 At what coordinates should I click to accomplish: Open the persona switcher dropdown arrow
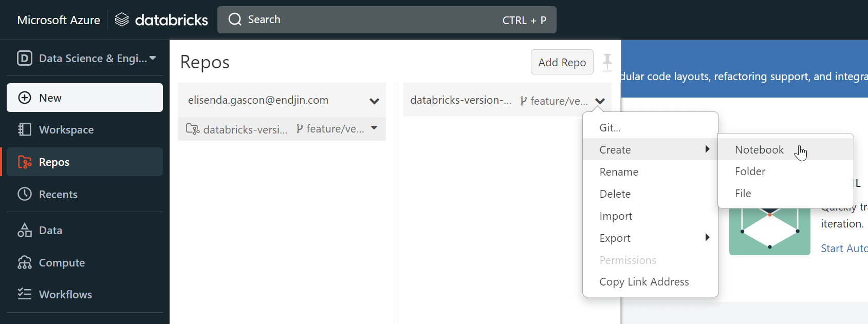coord(153,58)
